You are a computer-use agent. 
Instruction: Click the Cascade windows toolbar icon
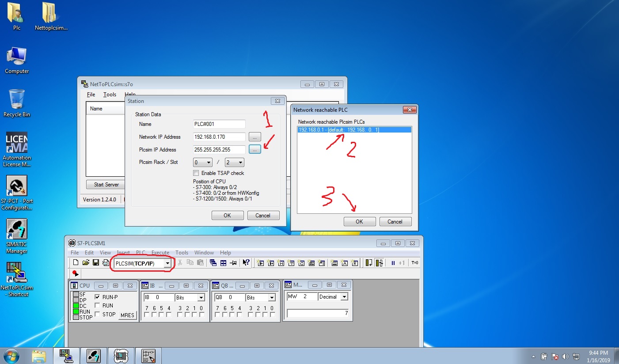[213, 263]
